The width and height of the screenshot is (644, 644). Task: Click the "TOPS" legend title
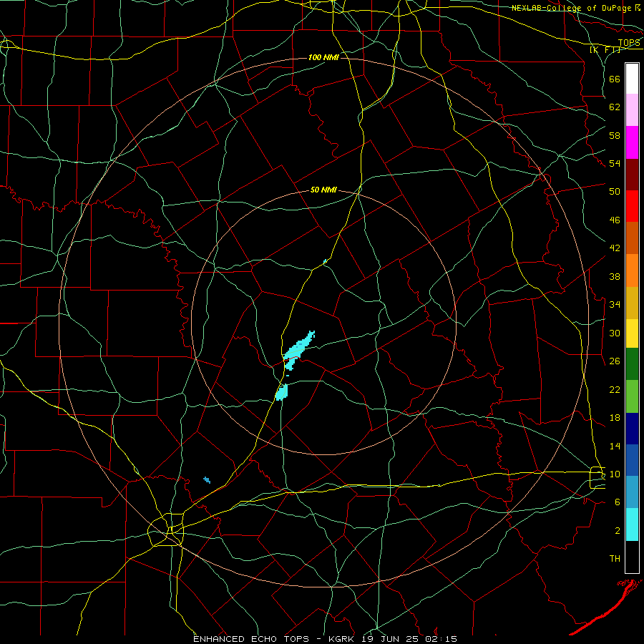tap(629, 43)
